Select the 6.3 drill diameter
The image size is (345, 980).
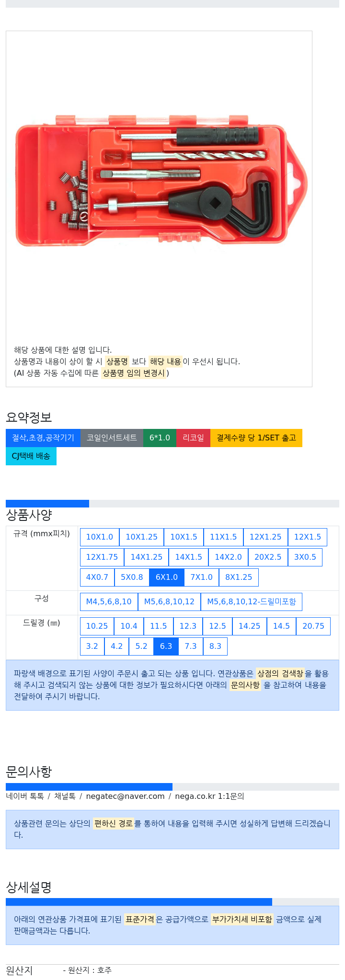(x=166, y=646)
